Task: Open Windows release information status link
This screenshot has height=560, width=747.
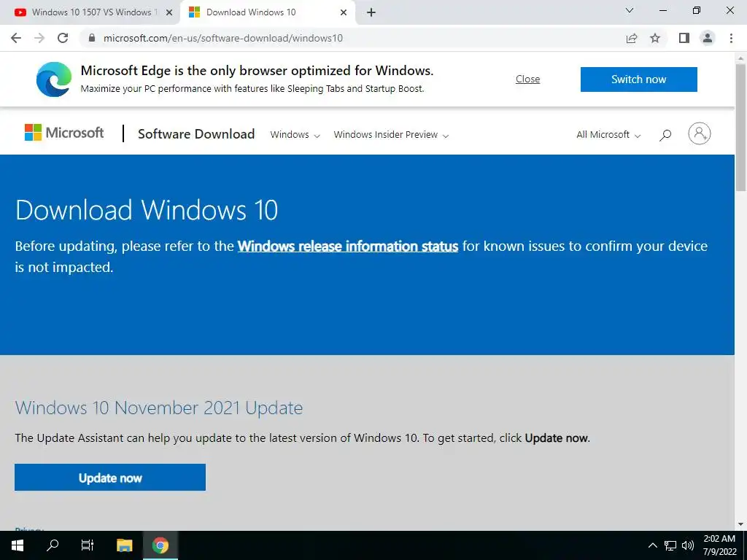Action: (348, 246)
